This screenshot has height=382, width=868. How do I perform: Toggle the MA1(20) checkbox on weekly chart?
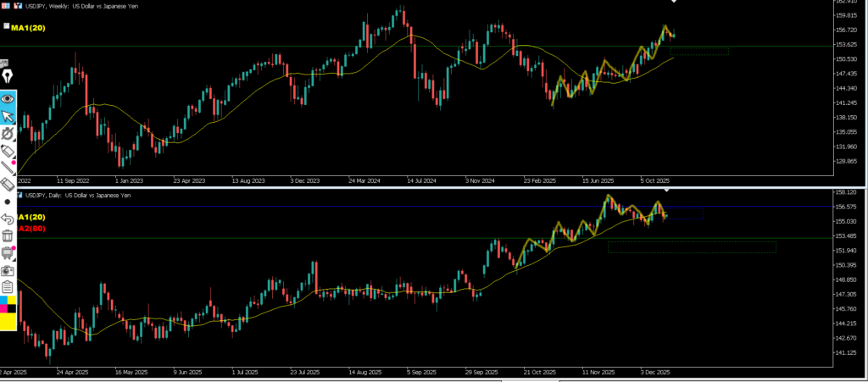click(7, 27)
